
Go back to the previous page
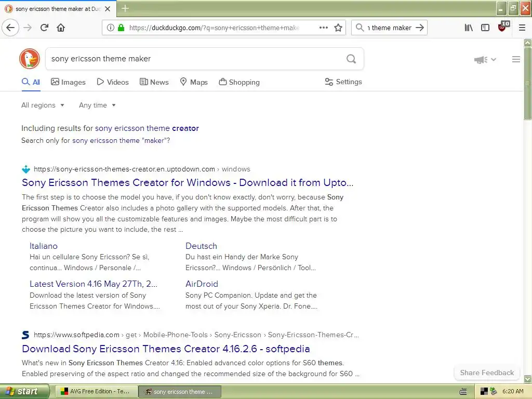10,28
